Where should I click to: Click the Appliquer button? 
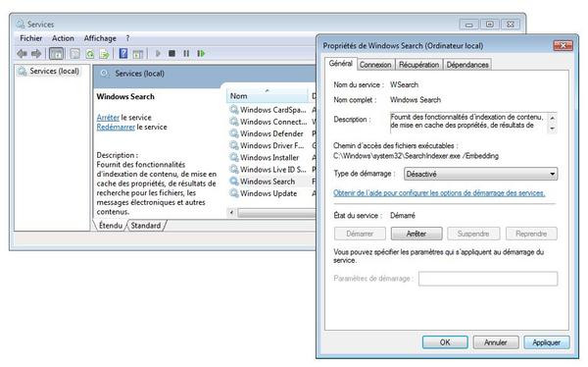[547, 342]
